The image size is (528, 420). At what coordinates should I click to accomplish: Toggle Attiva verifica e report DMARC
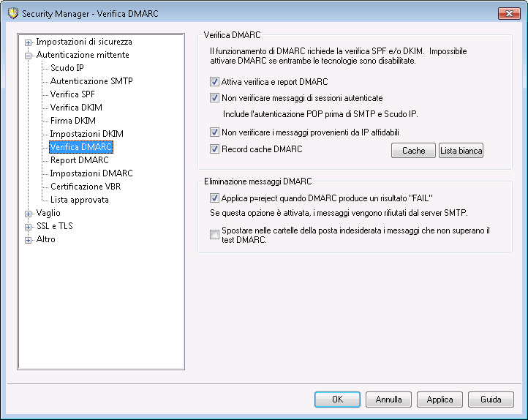pos(214,81)
